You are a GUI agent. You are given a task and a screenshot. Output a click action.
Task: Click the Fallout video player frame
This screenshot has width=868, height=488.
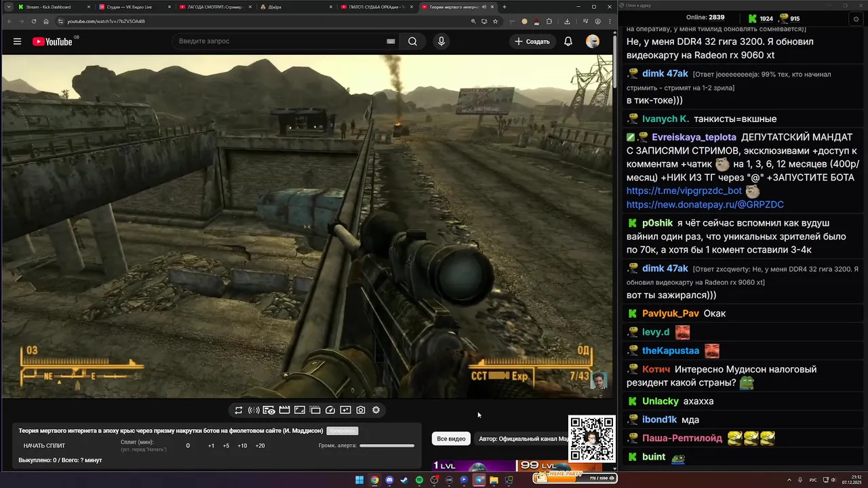tap(307, 226)
